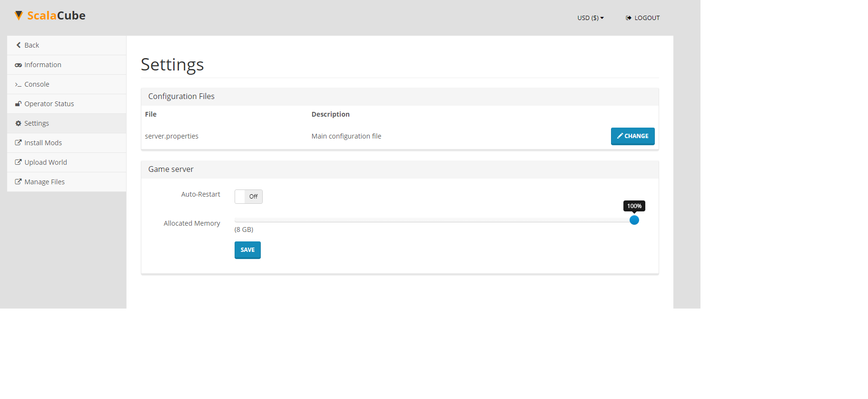Select Settings in the sidebar
This screenshot has height=399, width=868.
[x=67, y=123]
